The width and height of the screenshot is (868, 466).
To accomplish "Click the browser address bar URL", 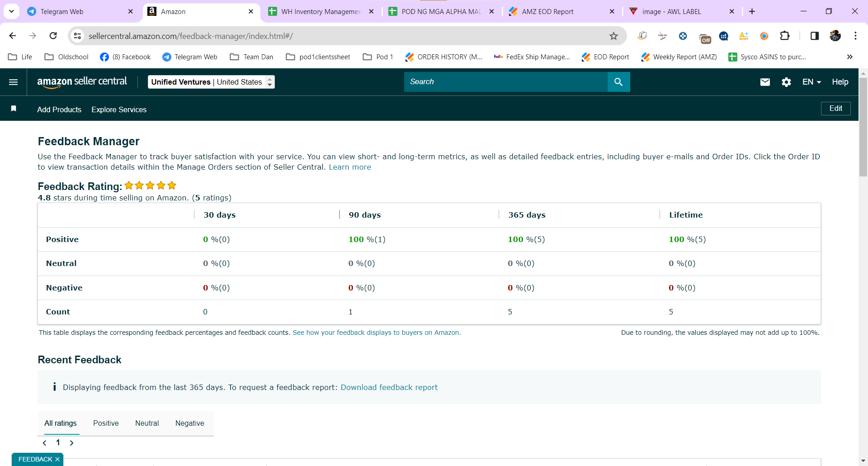I will point(191,36).
